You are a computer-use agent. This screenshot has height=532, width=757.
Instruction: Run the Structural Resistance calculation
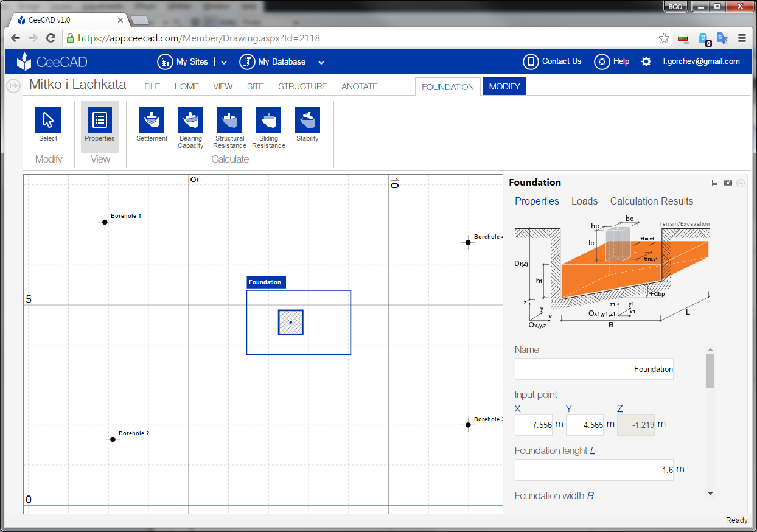(229, 128)
